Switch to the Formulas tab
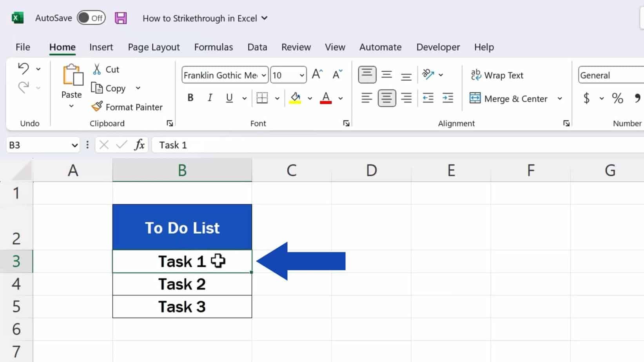644x362 pixels. (214, 47)
